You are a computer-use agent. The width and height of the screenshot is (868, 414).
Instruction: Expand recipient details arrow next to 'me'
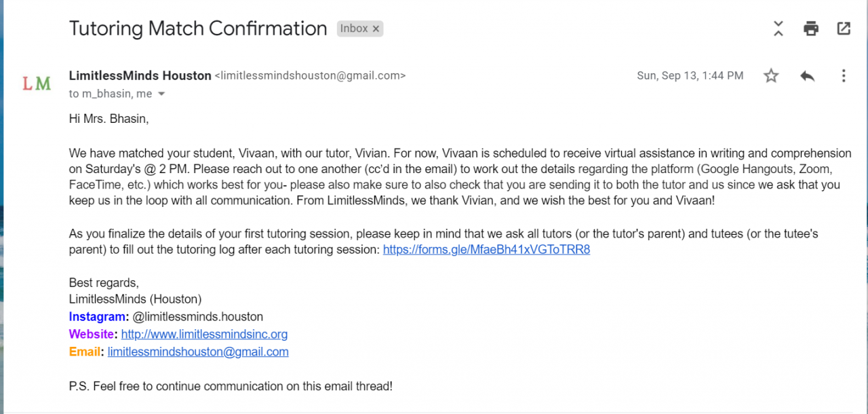click(x=161, y=94)
